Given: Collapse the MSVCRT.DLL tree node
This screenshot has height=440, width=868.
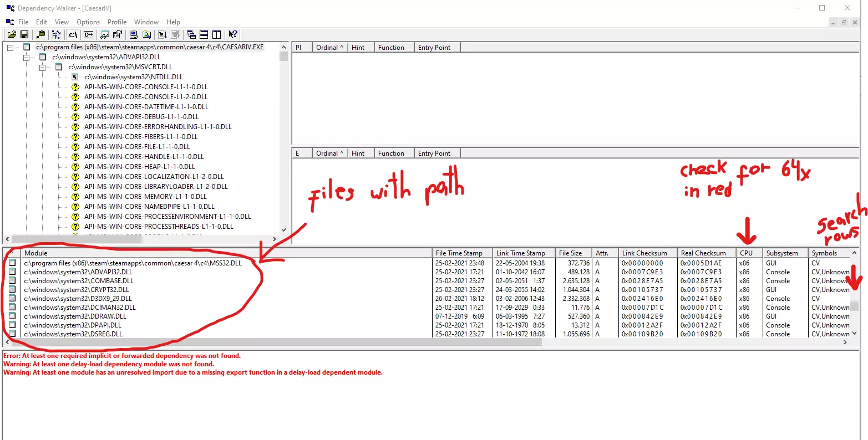Looking at the screenshot, I should 42,67.
